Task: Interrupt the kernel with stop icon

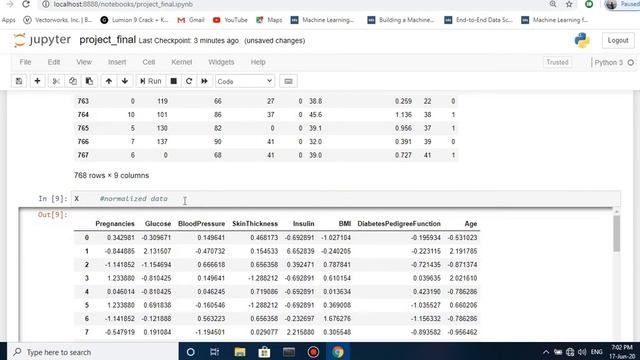Action: pos(173,81)
